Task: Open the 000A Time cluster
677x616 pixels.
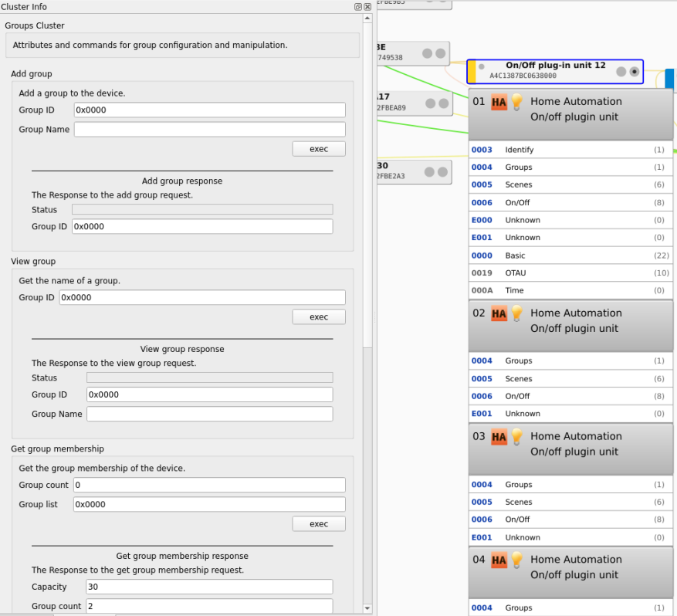Action: 570,290
